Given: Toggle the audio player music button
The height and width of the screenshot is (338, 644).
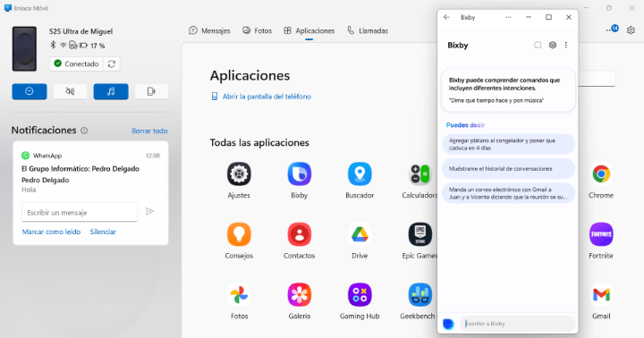Looking at the screenshot, I should tap(111, 91).
